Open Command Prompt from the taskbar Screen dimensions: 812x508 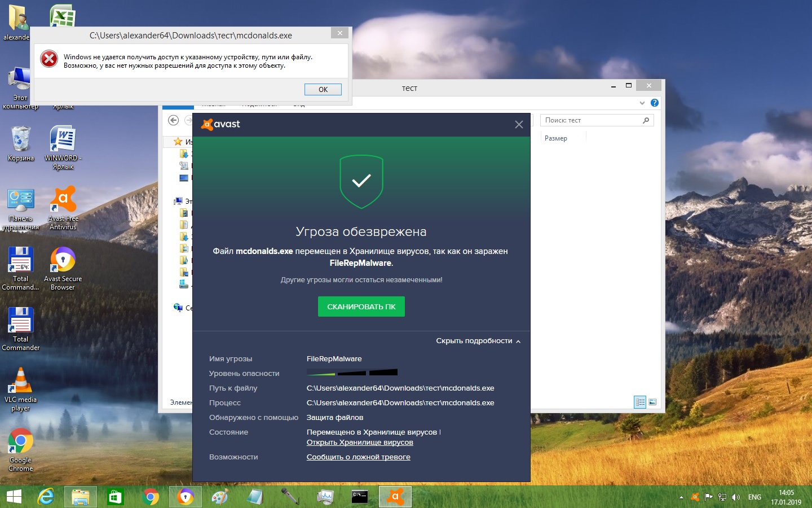pyautogui.click(x=360, y=497)
